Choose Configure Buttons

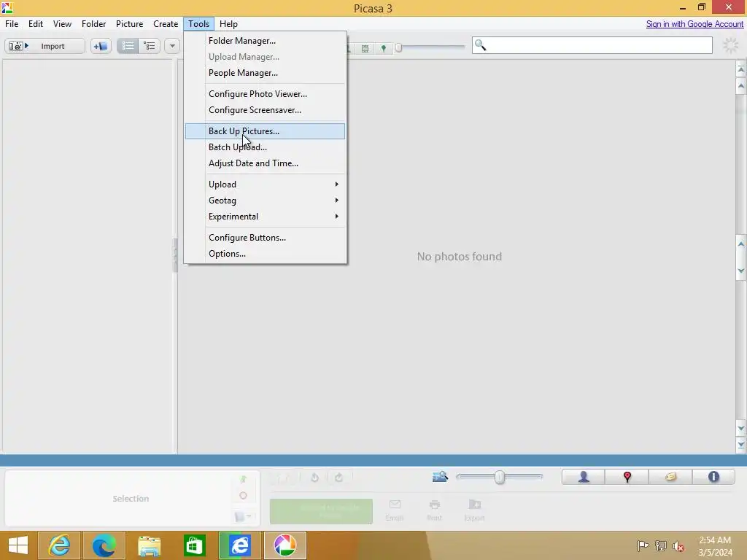265,238
